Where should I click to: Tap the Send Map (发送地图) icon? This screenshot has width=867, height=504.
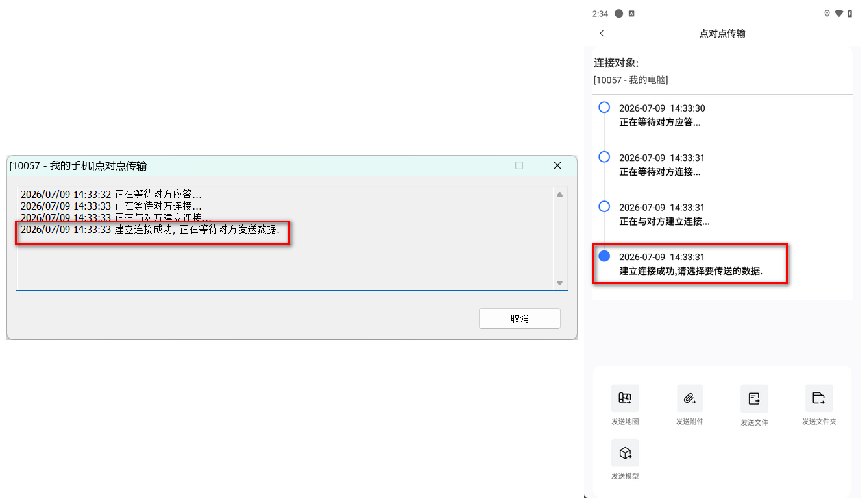(625, 398)
